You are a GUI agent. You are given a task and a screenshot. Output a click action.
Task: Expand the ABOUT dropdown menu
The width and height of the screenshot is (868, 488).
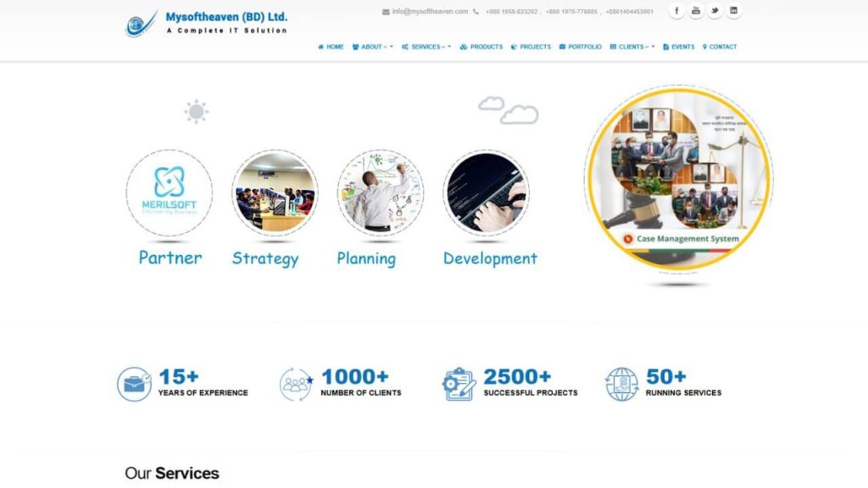(373, 47)
